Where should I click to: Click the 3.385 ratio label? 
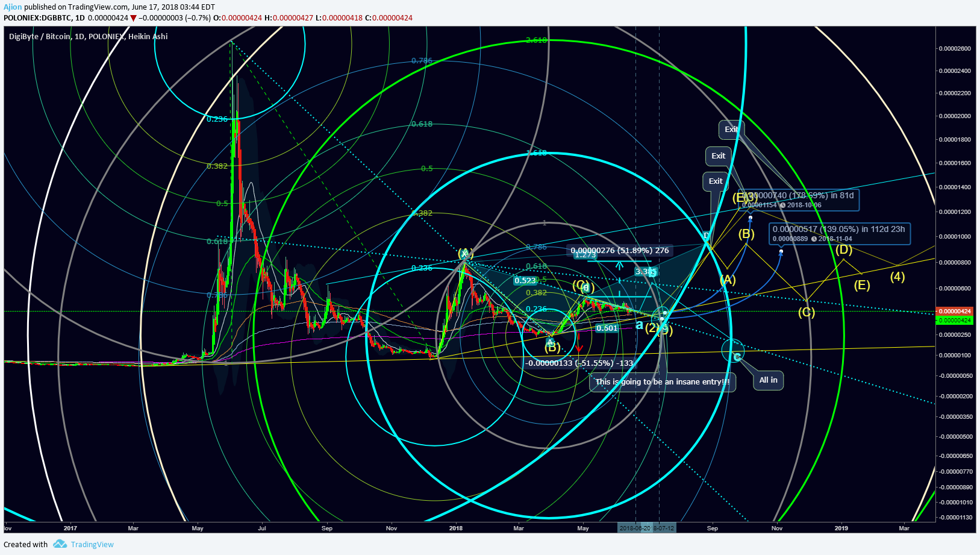pos(645,272)
